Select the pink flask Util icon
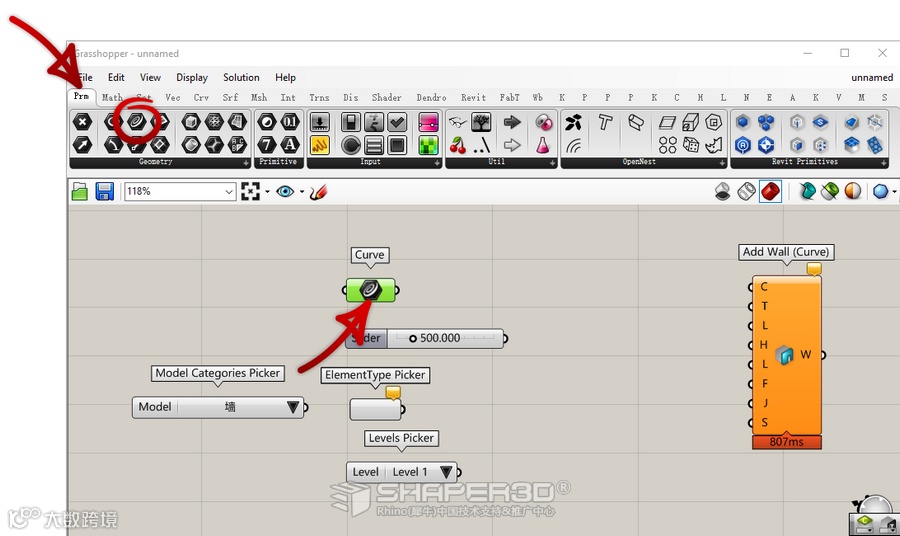Viewport: 900px width, 536px height. pyautogui.click(x=543, y=145)
